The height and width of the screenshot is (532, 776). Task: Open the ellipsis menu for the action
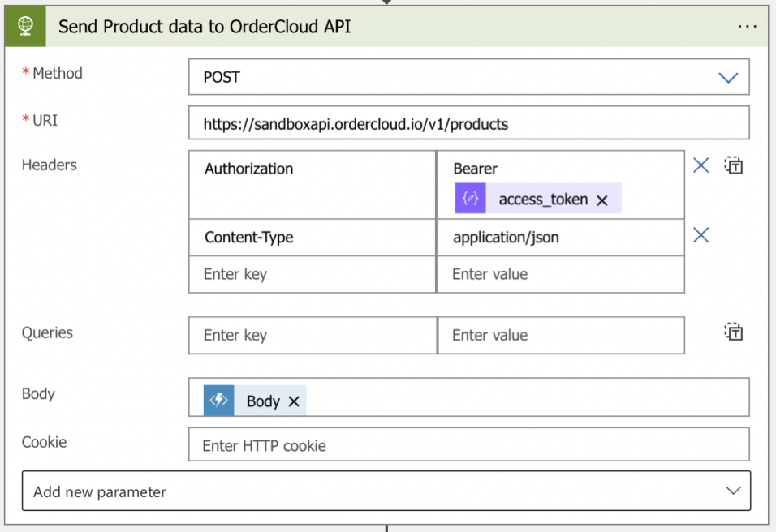click(747, 27)
